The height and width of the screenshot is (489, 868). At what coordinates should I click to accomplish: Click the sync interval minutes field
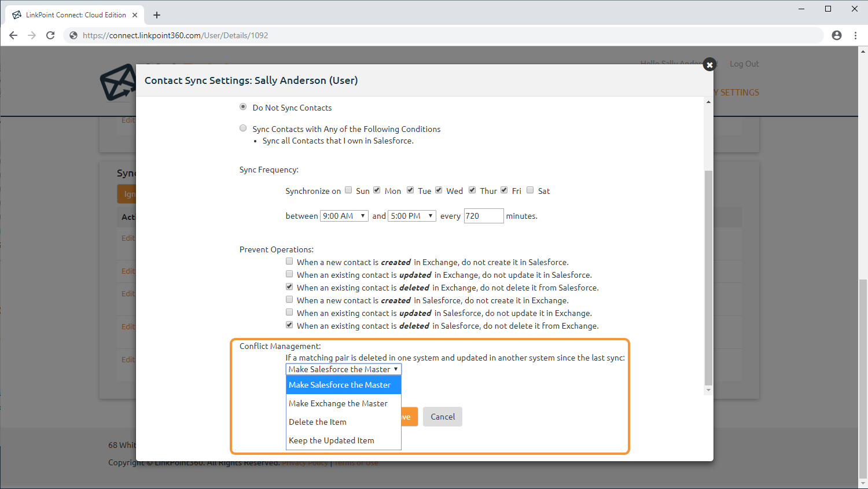click(x=484, y=216)
